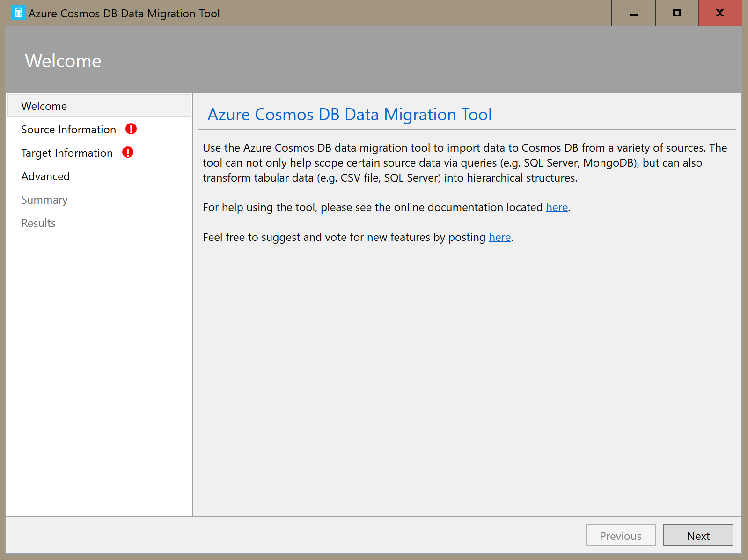This screenshot has height=560, width=748.
Task: Minimize the Data Migration Tool window
Action: pyautogui.click(x=633, y=13)
